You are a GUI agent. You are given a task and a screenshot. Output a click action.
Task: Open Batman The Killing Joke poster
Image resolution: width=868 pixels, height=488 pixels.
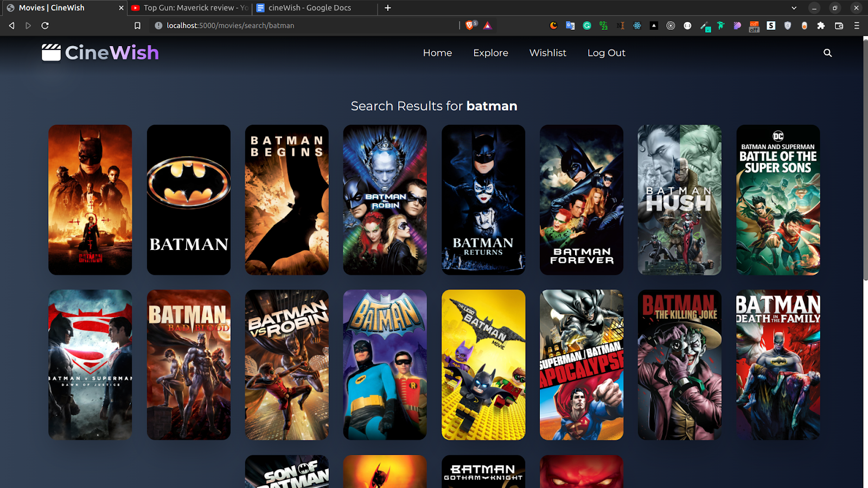click(680, 365)
